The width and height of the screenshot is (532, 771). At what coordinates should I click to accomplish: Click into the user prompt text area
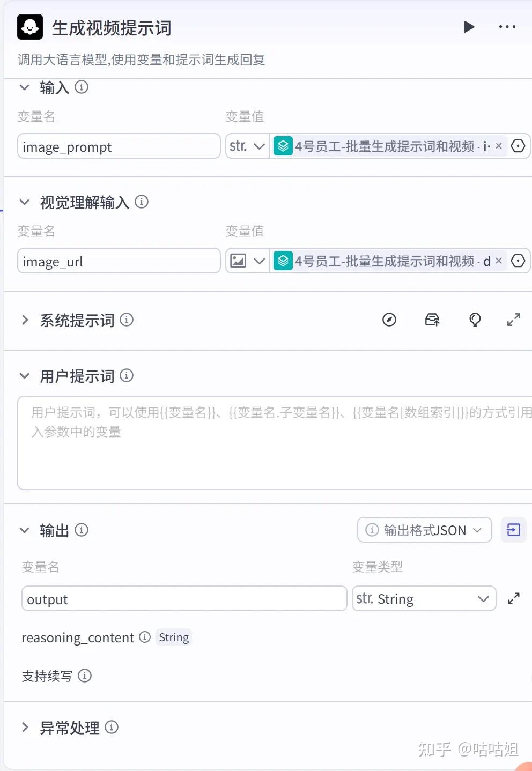coord(274,450)
